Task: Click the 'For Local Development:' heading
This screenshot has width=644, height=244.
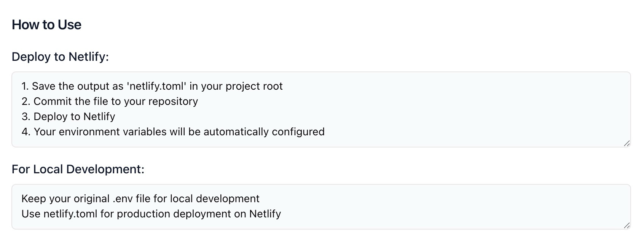Action: 78,169
